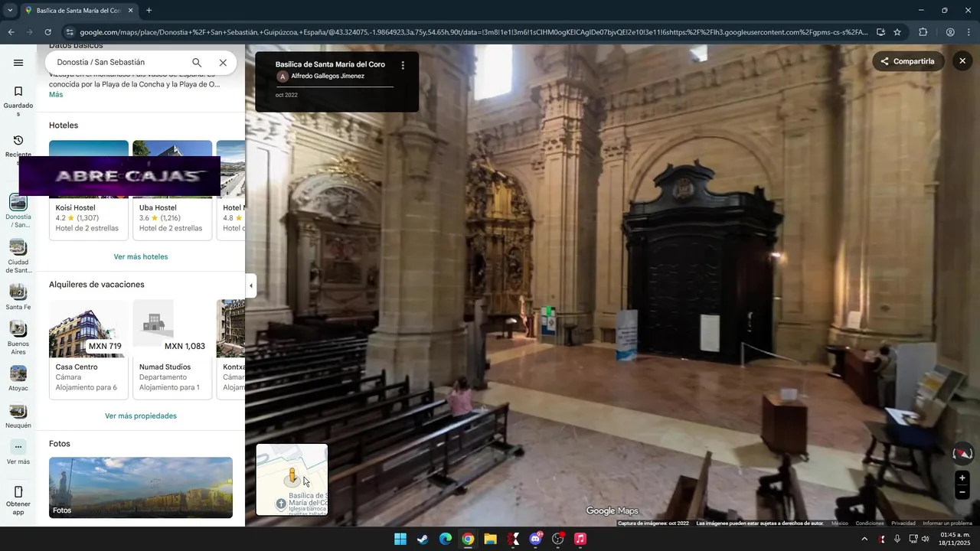The width and height of the screenshot is (980, 551).
Task: Open the Koisi Hostel card
Action: [89, 190]
